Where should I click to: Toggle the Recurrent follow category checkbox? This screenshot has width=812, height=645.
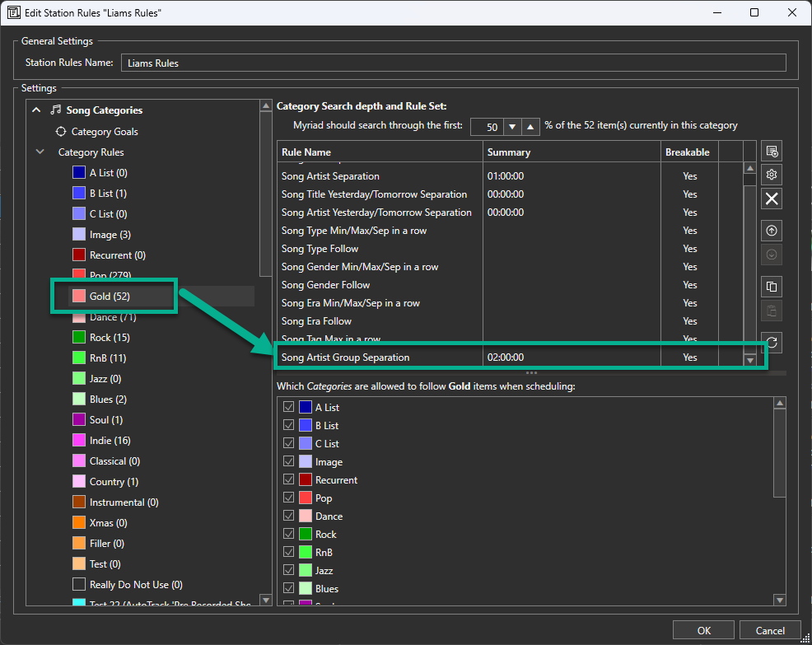pos(288,479)
